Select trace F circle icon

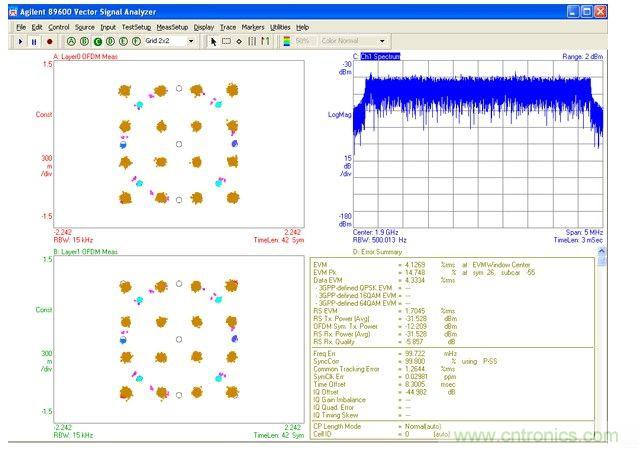pyautogui.click(x=136, y=41)
